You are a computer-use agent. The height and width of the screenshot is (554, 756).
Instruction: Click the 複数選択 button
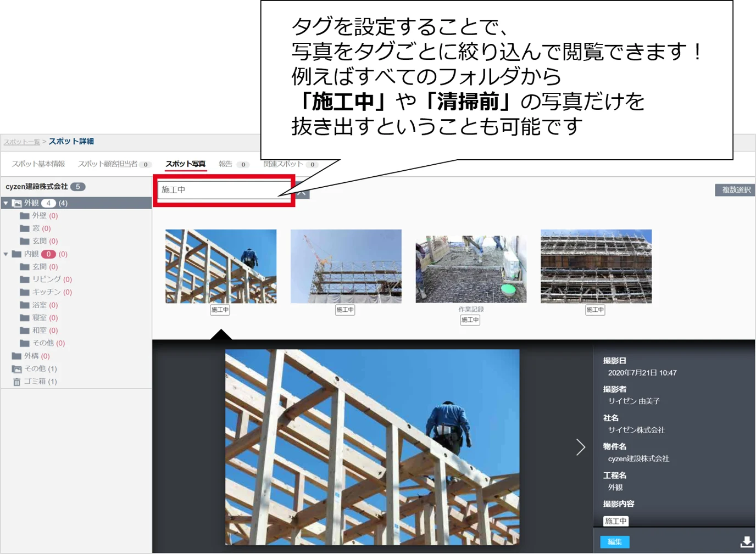coord(736,190)
